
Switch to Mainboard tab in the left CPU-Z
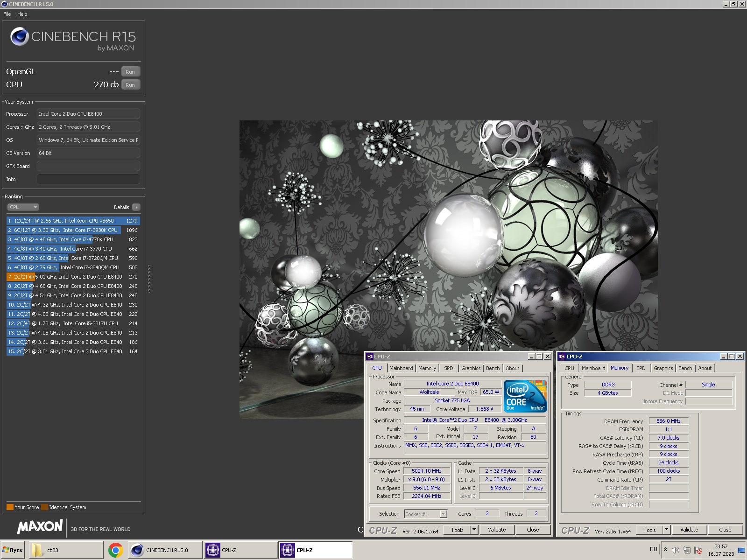401,368
